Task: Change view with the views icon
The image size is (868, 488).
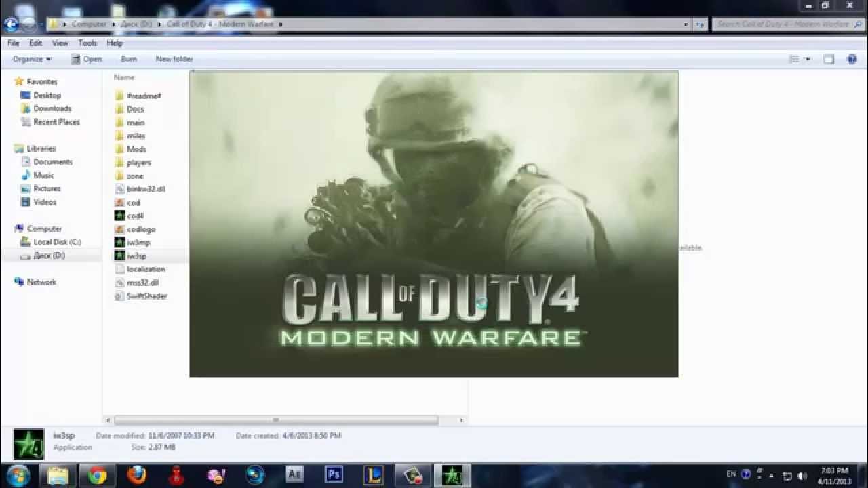Action: point(794,59)
